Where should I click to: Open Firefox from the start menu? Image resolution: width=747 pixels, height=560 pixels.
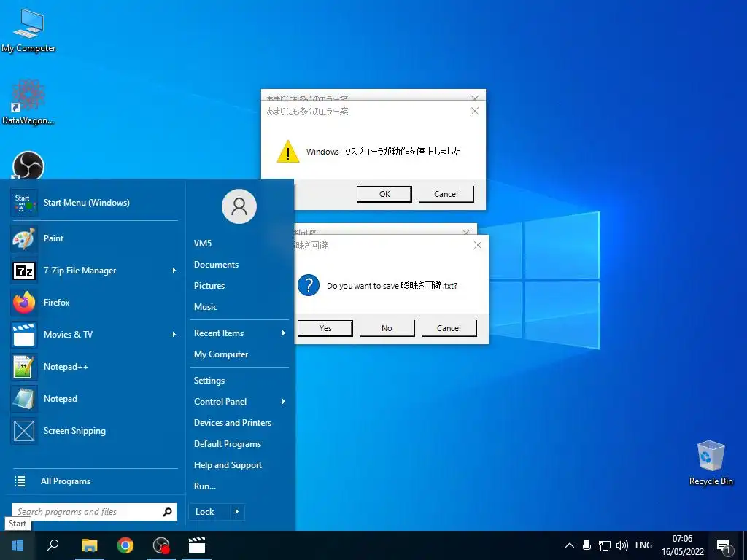point(94,303)
